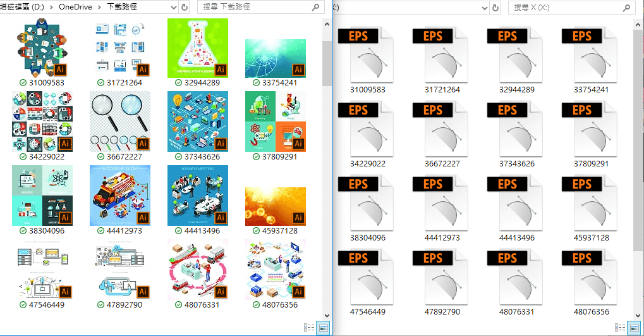Select AI thumbnail 31009583 round table meeting
This screenshot has height=336, width=644.
pos(42,47)
